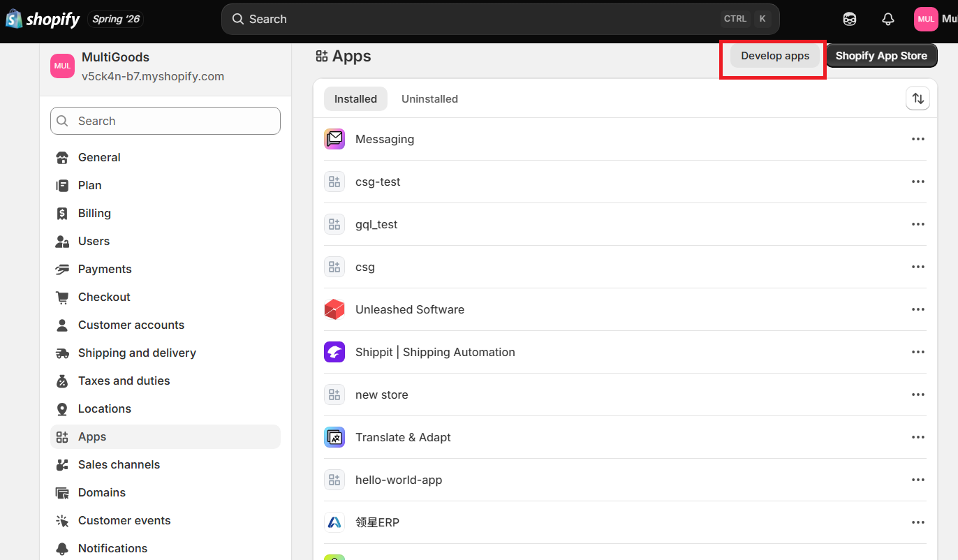The image size is (958, 560).
Task: Switch to the Installed tab
Action: coord(355,98)
